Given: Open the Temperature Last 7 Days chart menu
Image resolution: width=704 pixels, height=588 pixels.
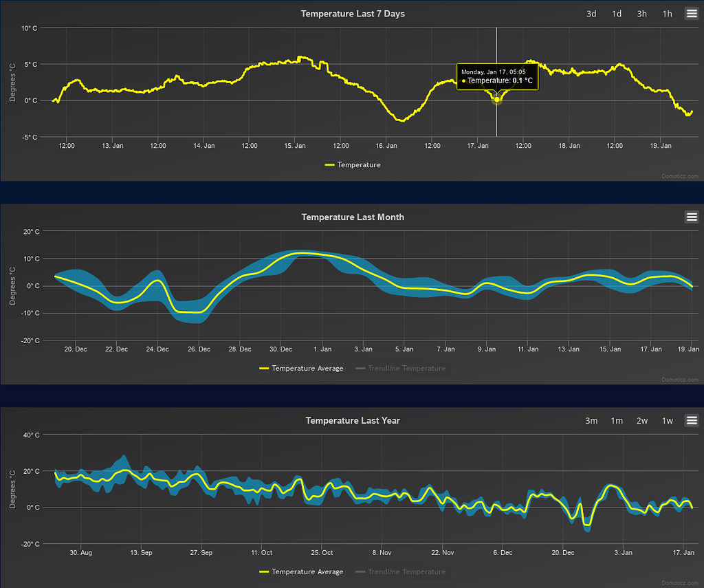Looking at the screenshot, I should [692, 13].
